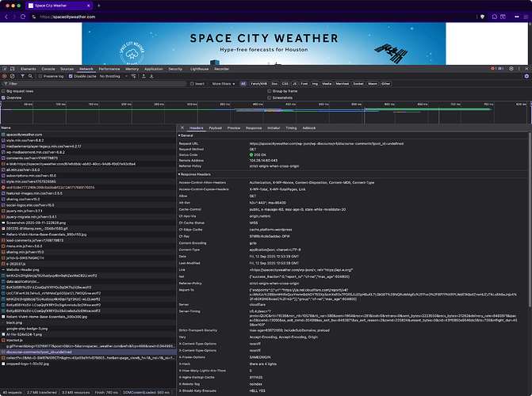Close the request details pane
The image size is (532, 396).
click(x=182, y=128)
